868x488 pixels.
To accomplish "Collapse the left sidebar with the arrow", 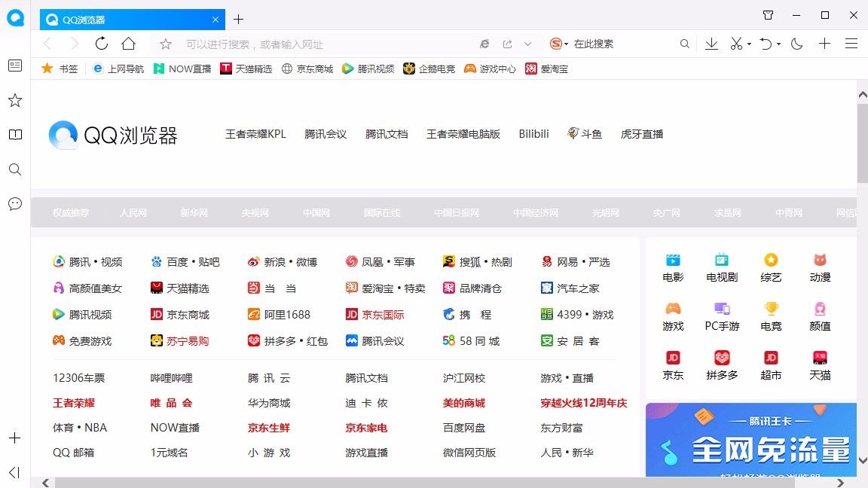I will [14, 473].
